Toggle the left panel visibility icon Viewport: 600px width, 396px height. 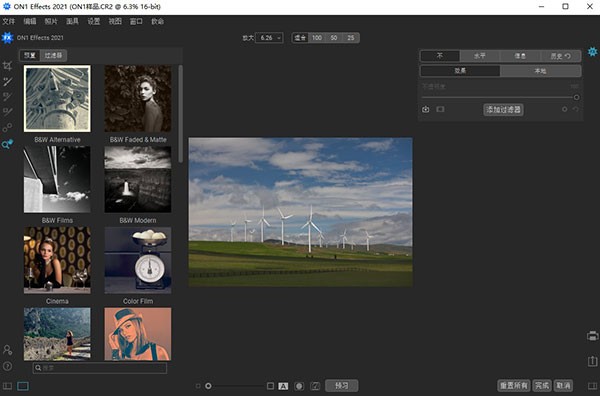(x=7, y=386)
